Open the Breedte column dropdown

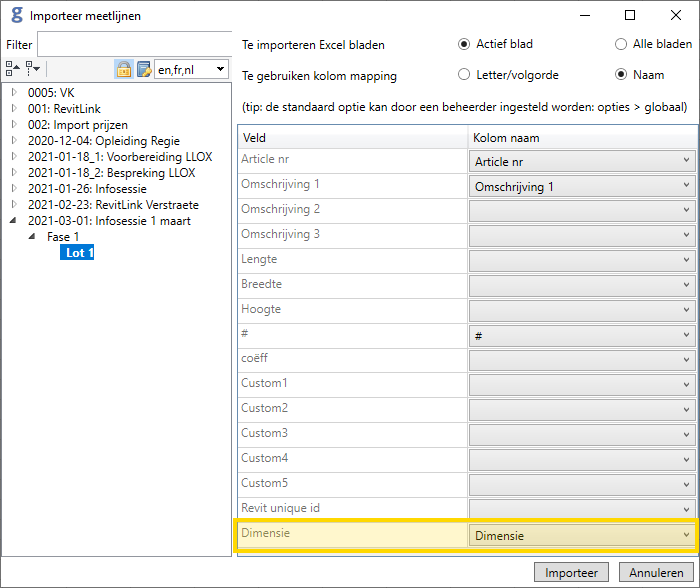[582, 286]
